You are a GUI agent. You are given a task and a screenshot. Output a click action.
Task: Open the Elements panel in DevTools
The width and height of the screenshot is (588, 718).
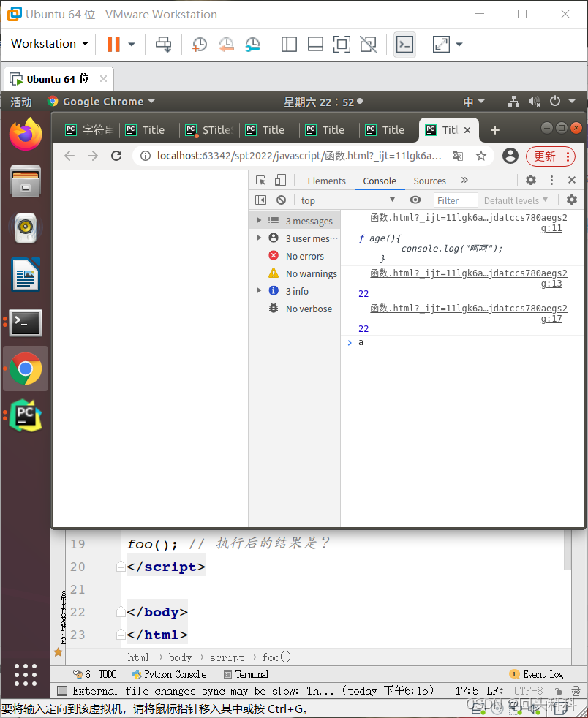point(326,181)
